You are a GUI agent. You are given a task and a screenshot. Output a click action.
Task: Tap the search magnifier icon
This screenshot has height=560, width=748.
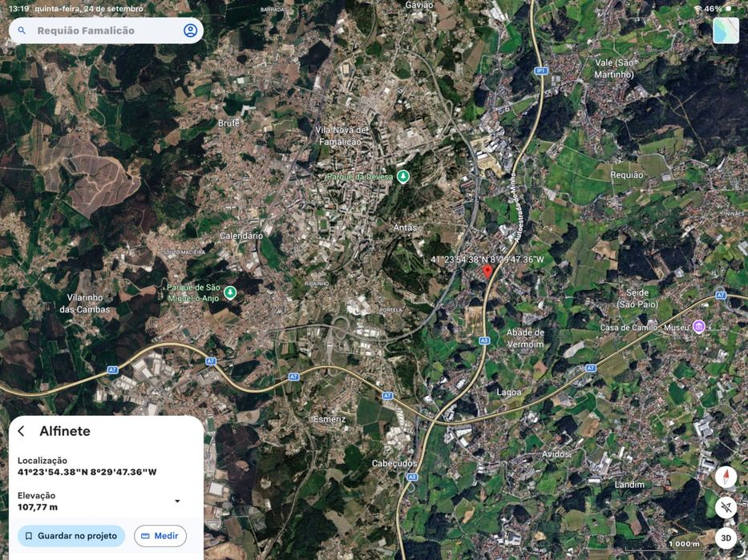[x=22, y=30]
